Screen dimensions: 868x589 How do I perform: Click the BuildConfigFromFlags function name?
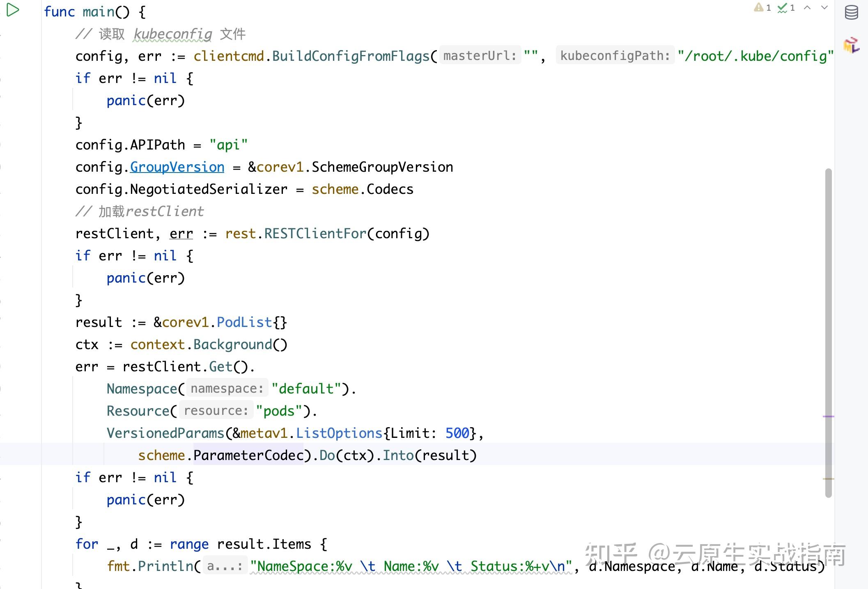tap(351, 56)
